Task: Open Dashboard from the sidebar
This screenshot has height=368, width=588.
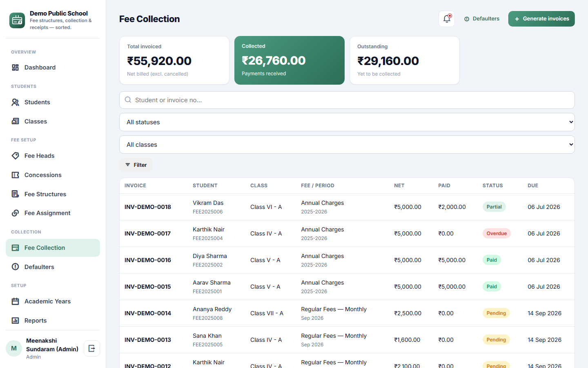Action: click(x=53, y=67)
